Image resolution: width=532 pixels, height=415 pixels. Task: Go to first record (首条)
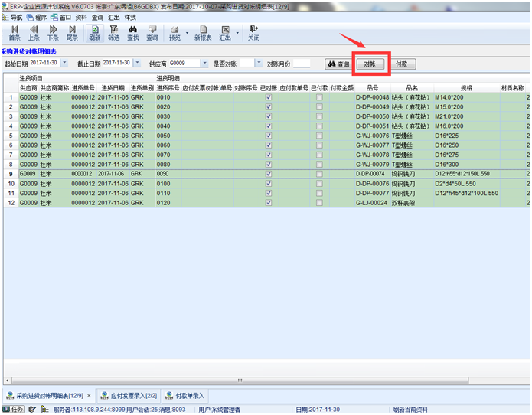(x=15, y=32)
